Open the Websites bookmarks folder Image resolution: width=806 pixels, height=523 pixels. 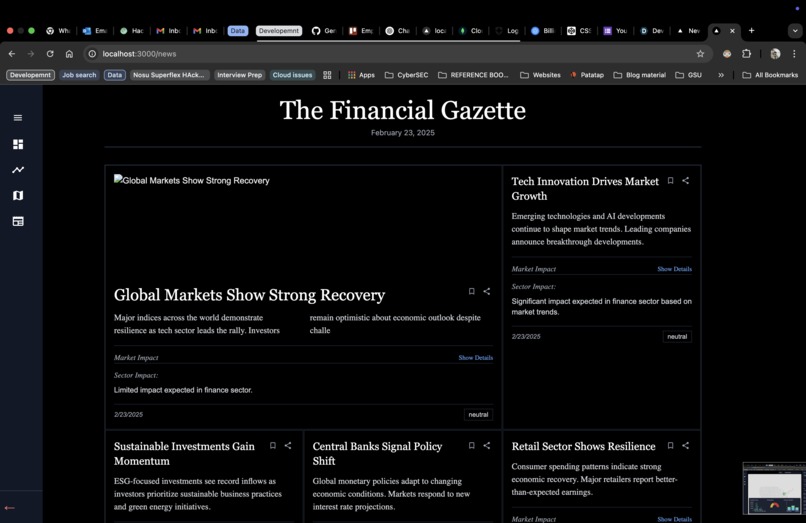540,75
